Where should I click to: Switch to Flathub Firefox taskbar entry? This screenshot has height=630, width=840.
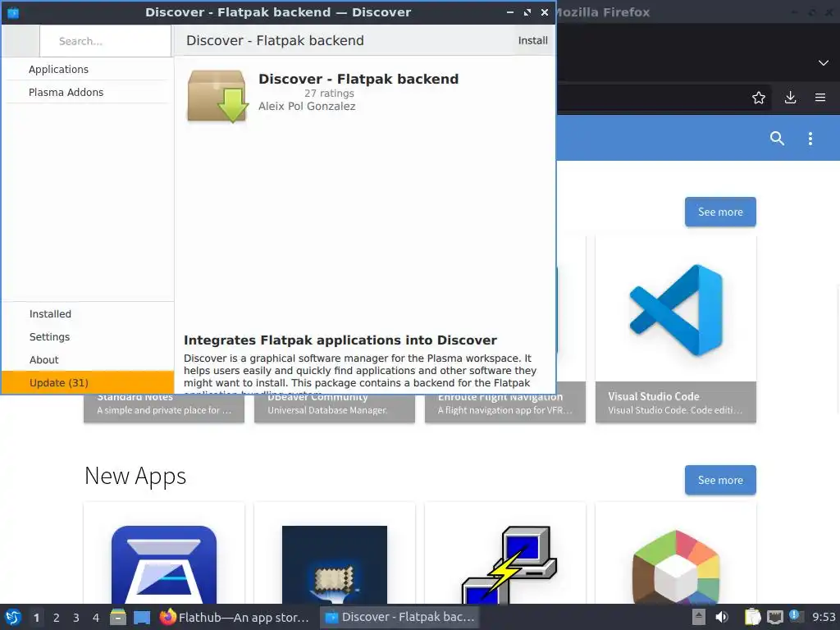(235, 617)
